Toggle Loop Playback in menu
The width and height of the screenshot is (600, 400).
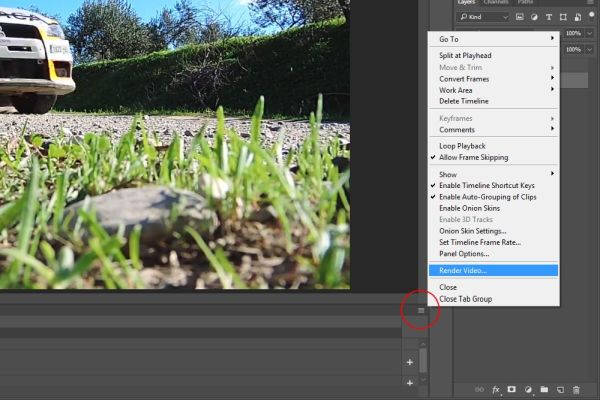click(x=494, y=146)
